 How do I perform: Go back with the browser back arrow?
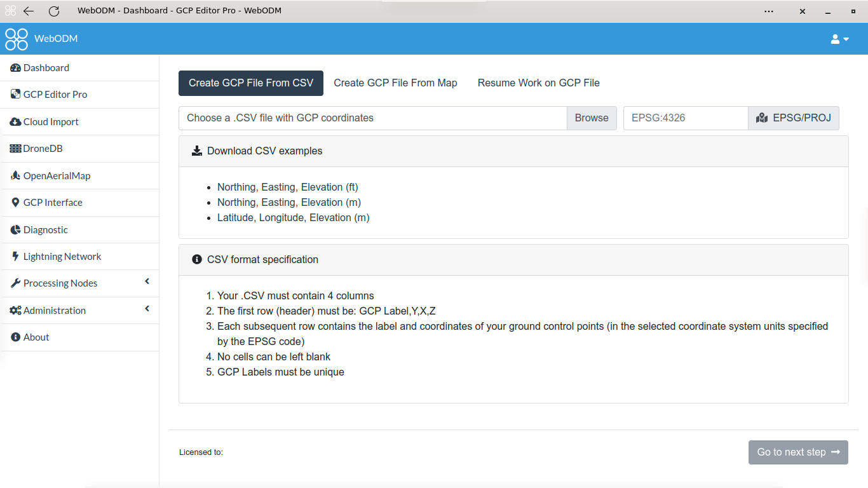click(x=29, y=11)
